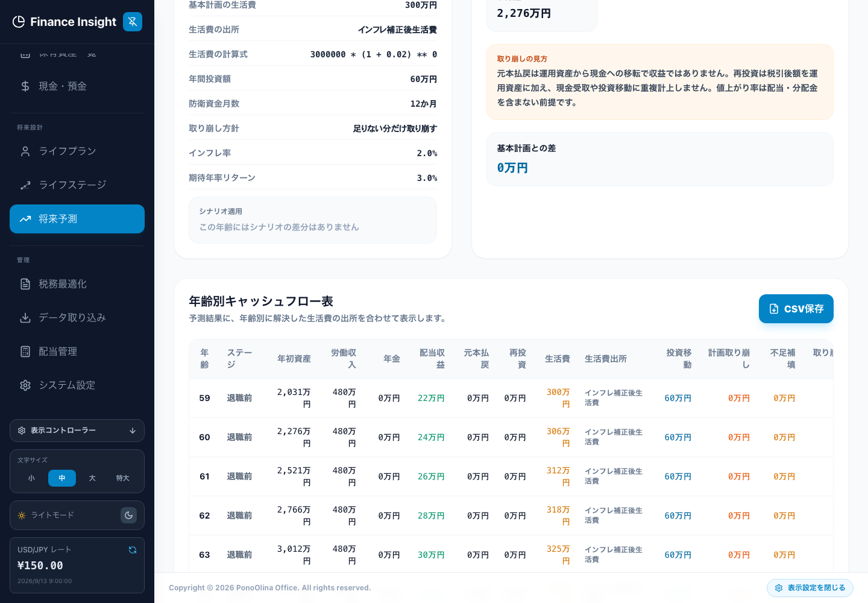Click the システム設定 gear icon
The image size is (868, 603).
(x=25, y=385)
